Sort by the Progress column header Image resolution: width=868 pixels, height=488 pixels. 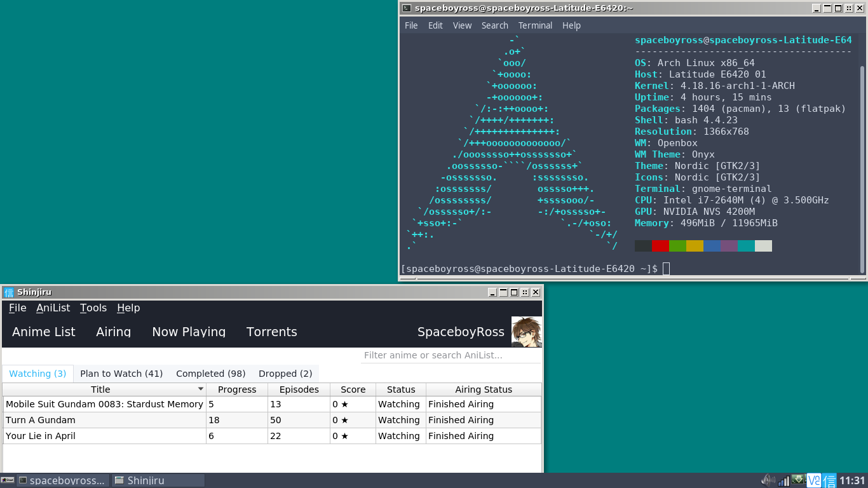point(237,390)
